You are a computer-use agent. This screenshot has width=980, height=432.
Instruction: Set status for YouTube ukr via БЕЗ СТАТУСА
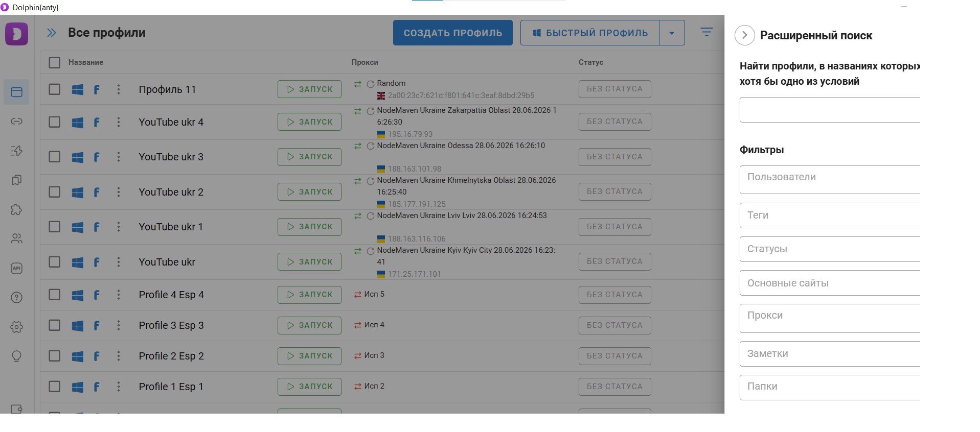(x=615, y=261)
